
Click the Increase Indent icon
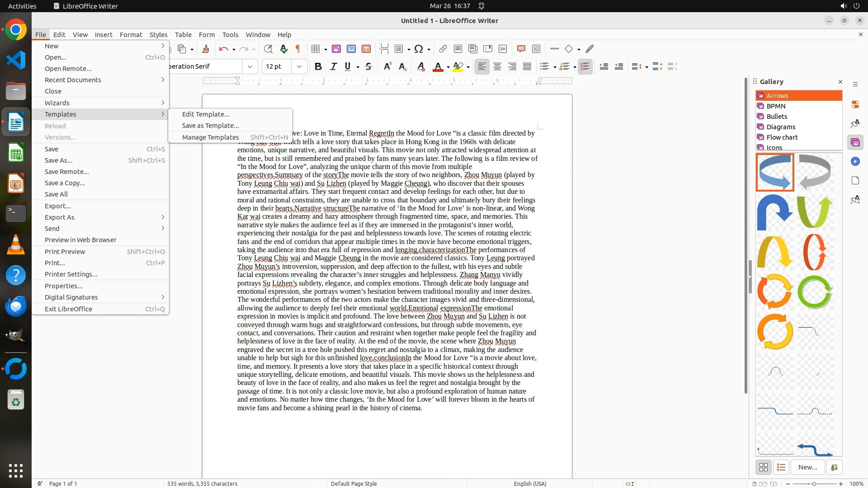(604, 66)
